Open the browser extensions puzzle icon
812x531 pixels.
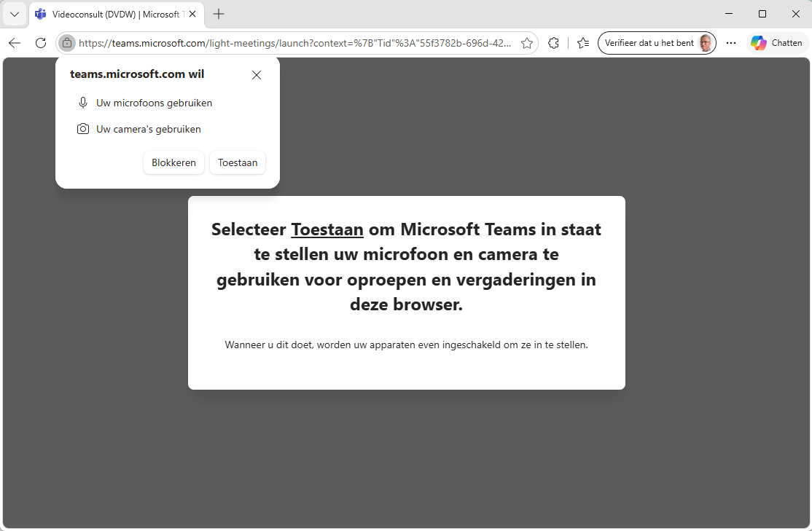(553, 43)
